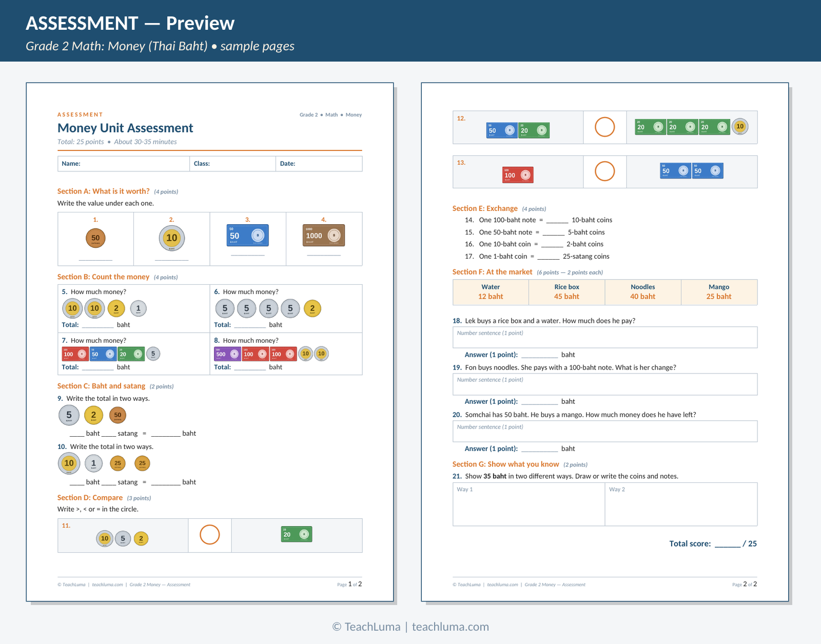
Task: Click the Water 12 baht price cell
Action: [491, 292]
